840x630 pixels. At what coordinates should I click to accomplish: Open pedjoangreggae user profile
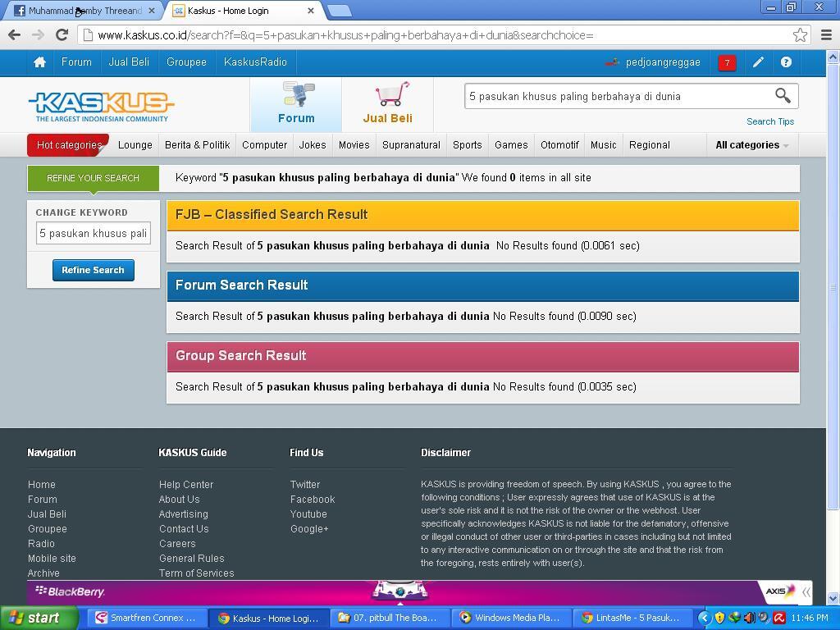(663, 62)
